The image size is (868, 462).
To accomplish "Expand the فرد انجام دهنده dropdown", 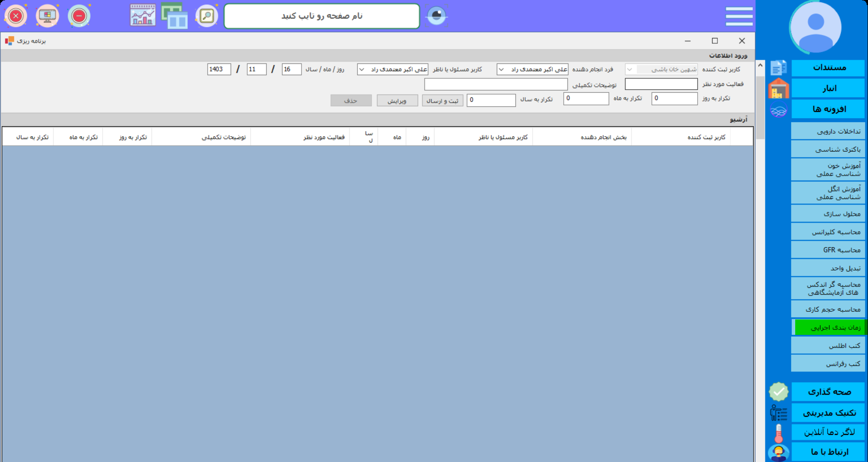I will [x=501, y=70].
